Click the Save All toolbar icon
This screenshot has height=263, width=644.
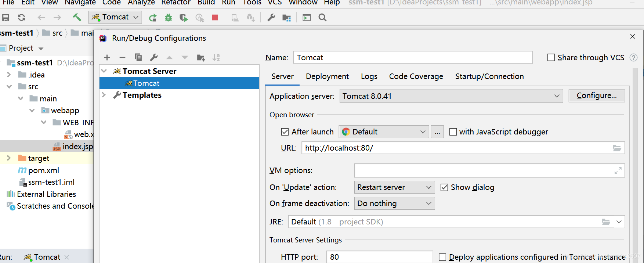(x=6, y=17)
